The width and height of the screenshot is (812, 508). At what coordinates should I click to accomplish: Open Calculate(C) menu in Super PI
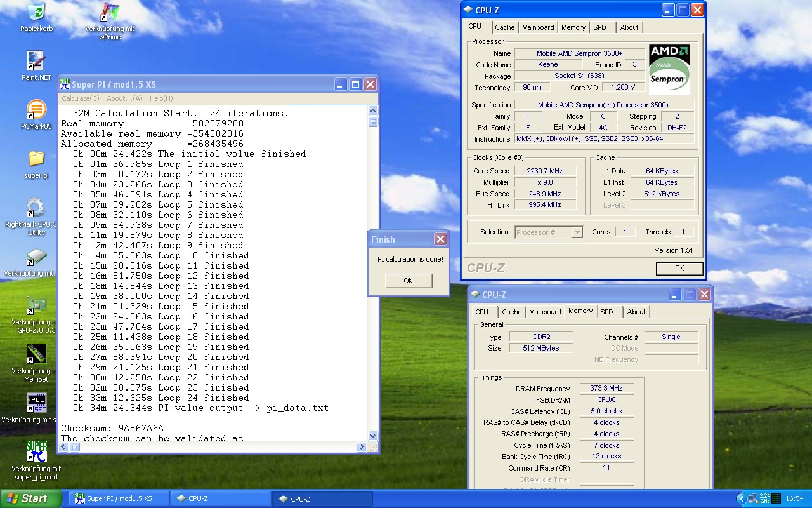tap(80, 98)
